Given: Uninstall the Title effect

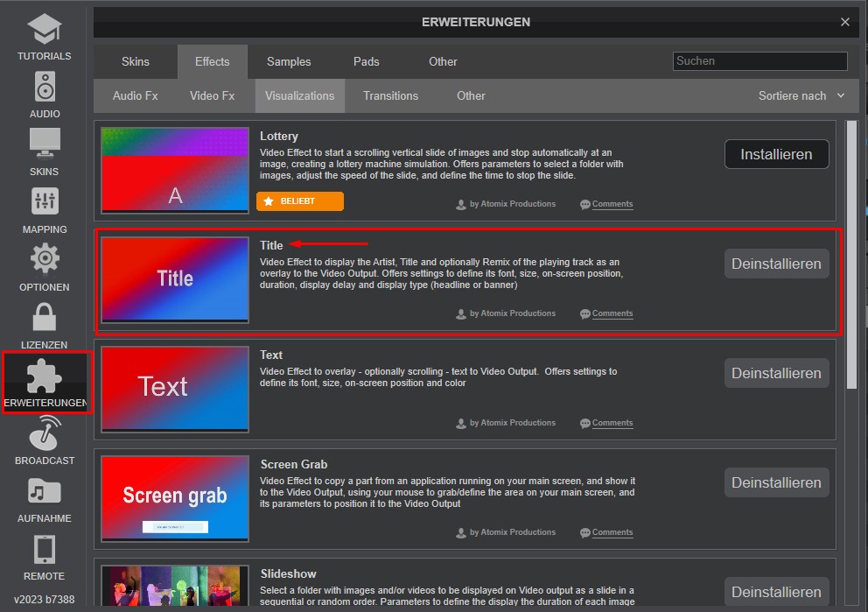Looking at the screenshot, I should point(776,264).
